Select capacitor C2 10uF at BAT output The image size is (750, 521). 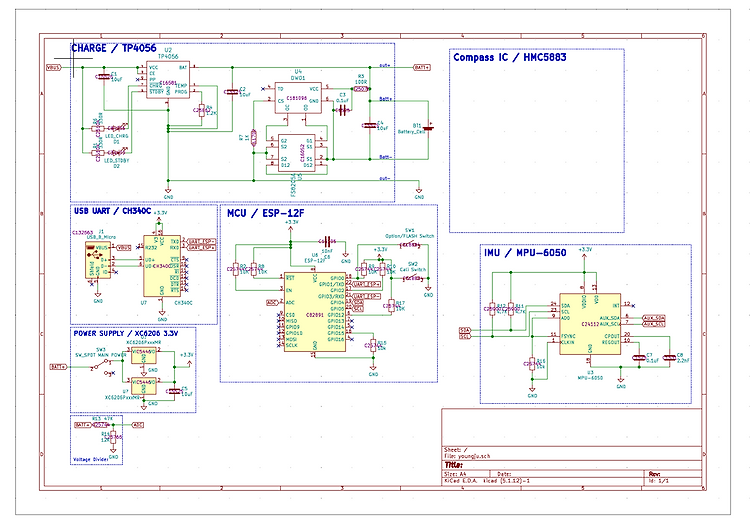232,92
